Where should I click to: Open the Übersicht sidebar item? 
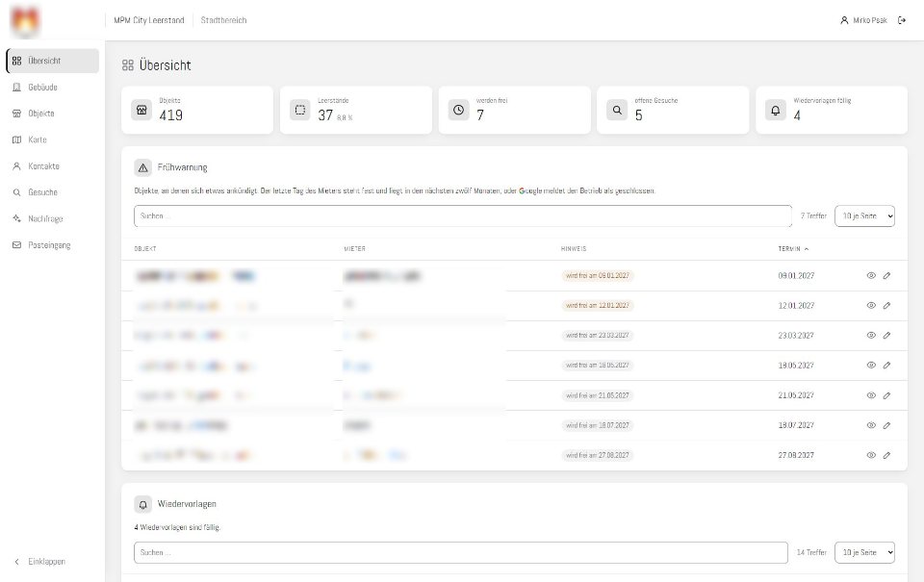click(52, 61)
